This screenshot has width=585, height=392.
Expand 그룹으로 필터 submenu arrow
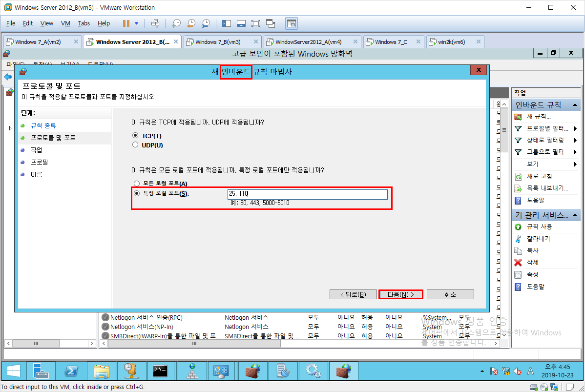coord(575,152)
